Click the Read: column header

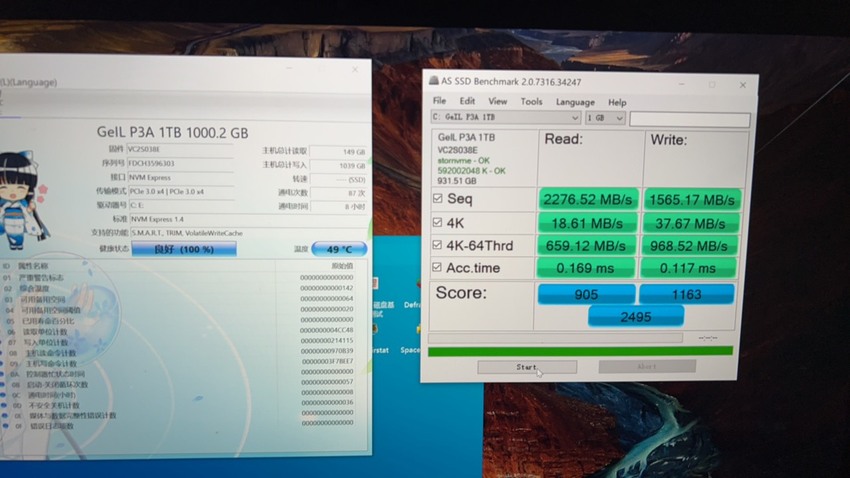click(563, 139)
